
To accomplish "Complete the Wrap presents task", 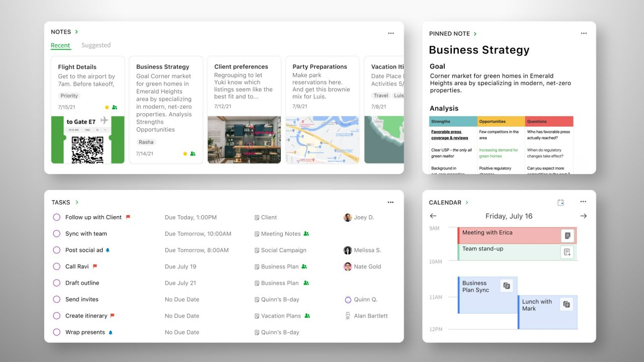I will [x=57, y=332].
